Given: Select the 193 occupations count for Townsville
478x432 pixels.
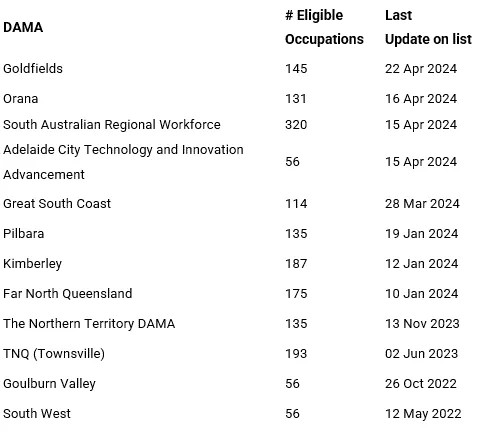Looking at the screenshot, I should click(x=296, y=354).
